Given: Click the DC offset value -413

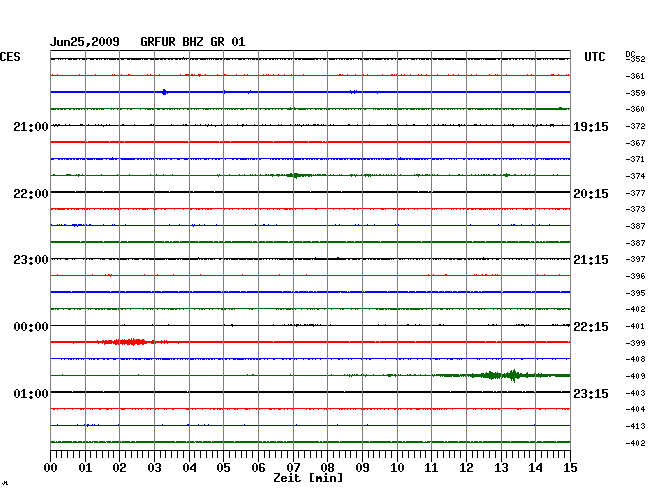Looking at the screenshot, I should pyautogui.click(x=635, y=426).
